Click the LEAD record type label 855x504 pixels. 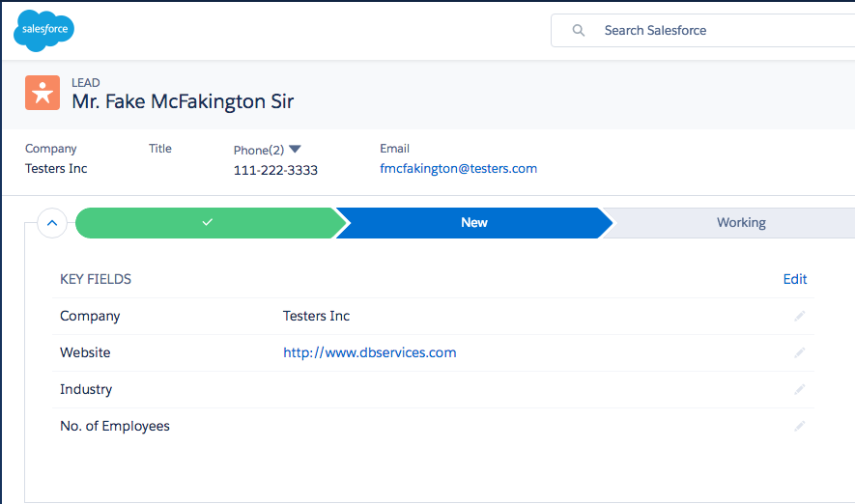pos(86,83)
